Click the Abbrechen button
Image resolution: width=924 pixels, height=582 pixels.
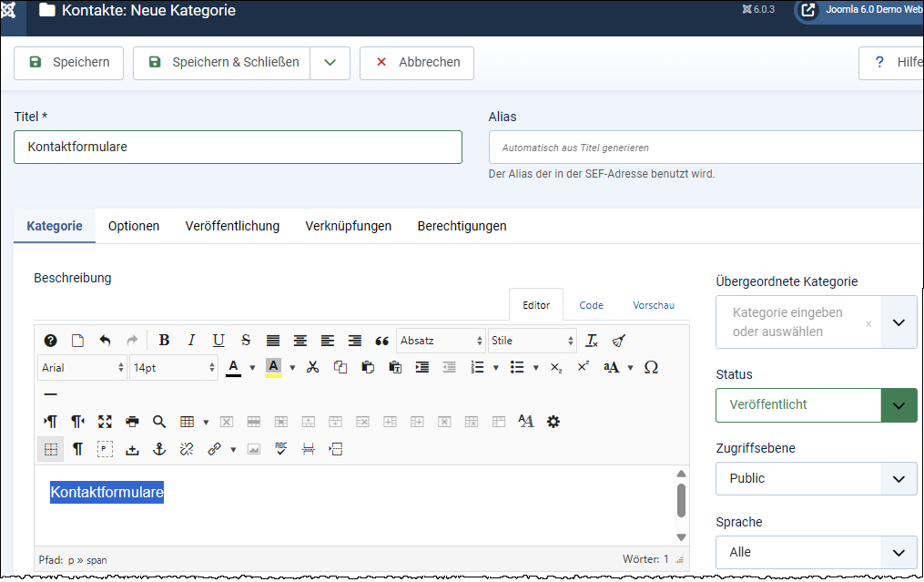pos(417,63)
